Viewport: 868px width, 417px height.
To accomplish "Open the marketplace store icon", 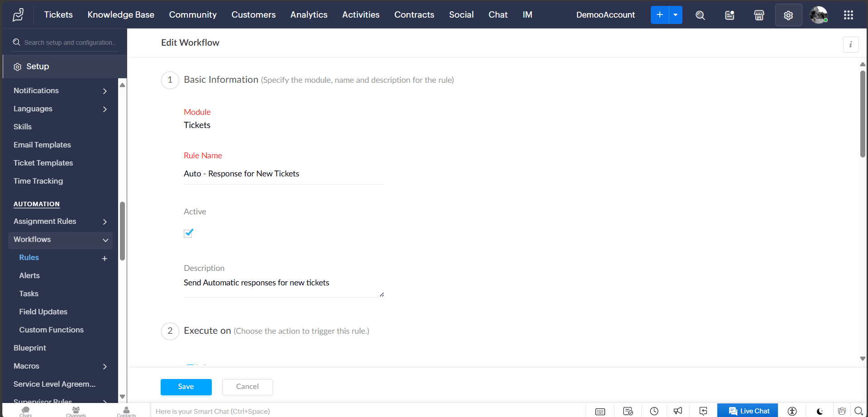I will pyautogui.click(x=759, y=15).
